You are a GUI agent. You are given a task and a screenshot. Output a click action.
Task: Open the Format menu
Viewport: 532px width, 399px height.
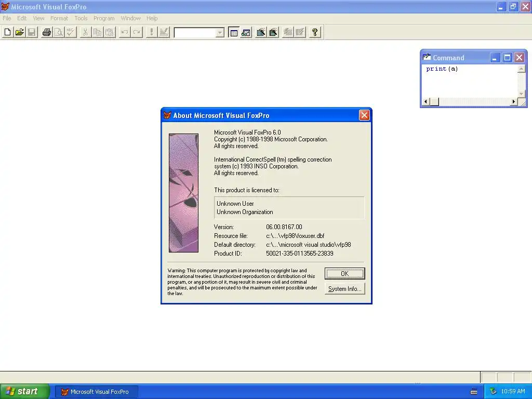click(x=59, y=18)
